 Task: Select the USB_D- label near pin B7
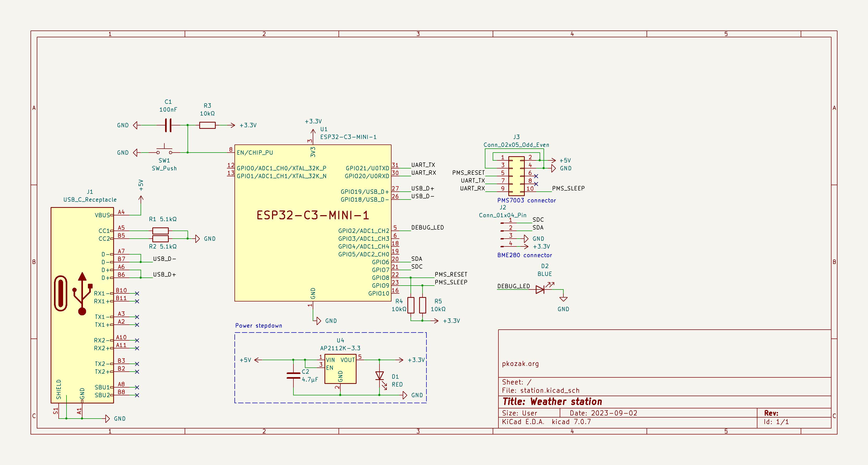[x=164, y=259]
